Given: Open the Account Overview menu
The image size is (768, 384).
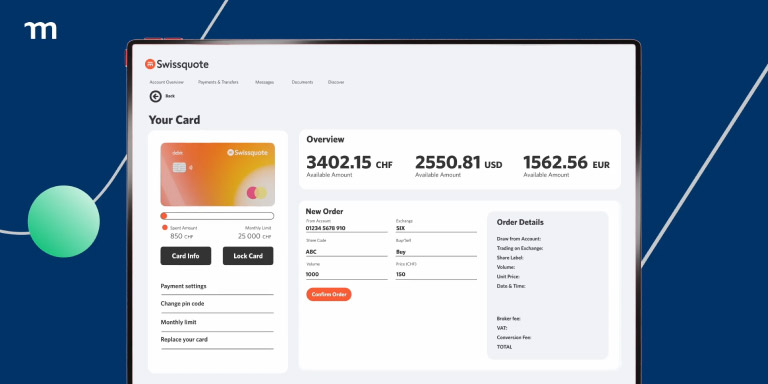Looking at the screenshot, I should click(x=167, y=82).
